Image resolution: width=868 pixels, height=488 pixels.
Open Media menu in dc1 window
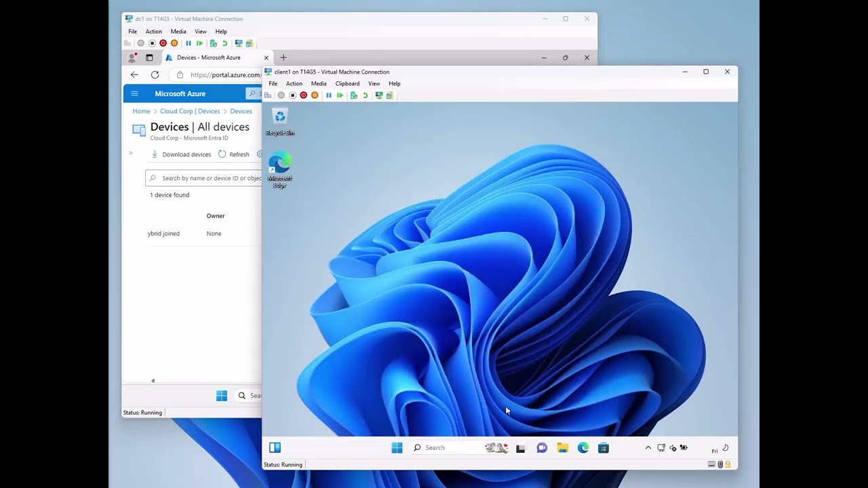[178, 31]
